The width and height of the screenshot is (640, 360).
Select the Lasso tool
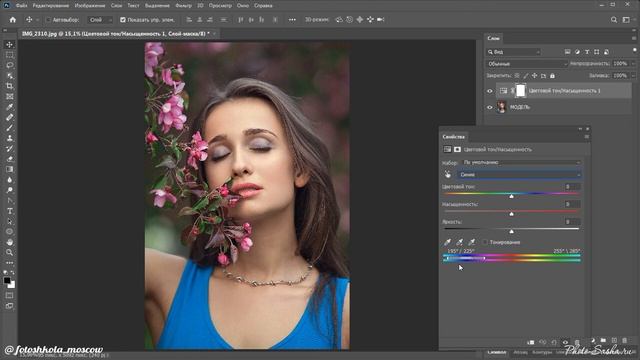[x=9, y=65]
